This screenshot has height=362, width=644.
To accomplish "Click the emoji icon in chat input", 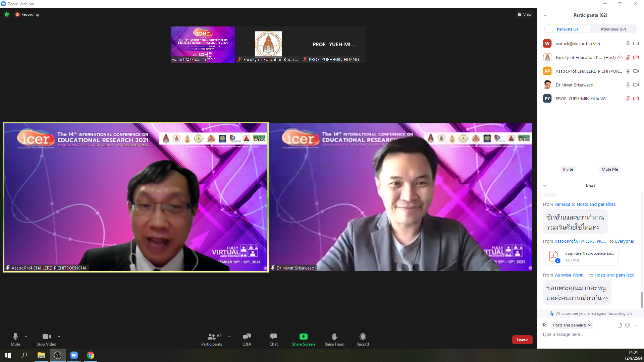I will pyautogui.click(x=628, y=325).
